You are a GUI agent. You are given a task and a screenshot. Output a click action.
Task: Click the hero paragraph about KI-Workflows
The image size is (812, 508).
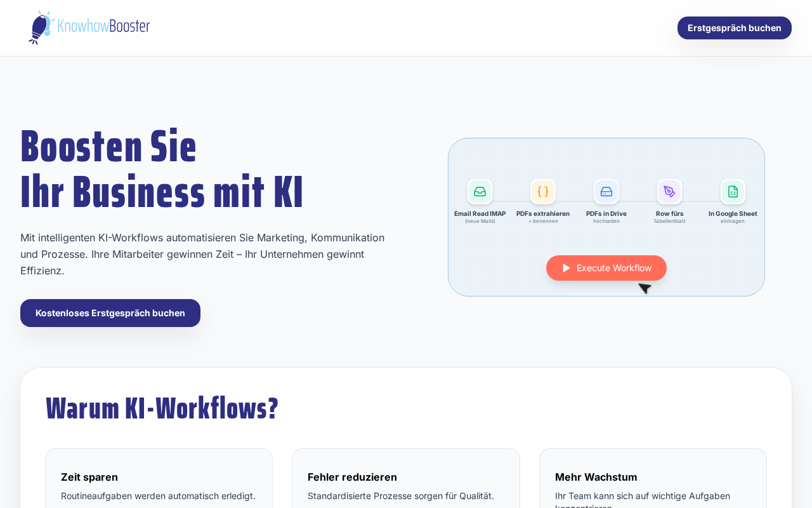(x=202, y=254)
